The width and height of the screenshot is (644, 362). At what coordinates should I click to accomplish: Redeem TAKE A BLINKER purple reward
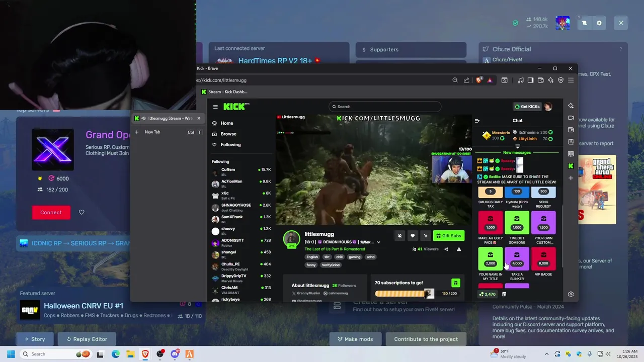(517, 259)
